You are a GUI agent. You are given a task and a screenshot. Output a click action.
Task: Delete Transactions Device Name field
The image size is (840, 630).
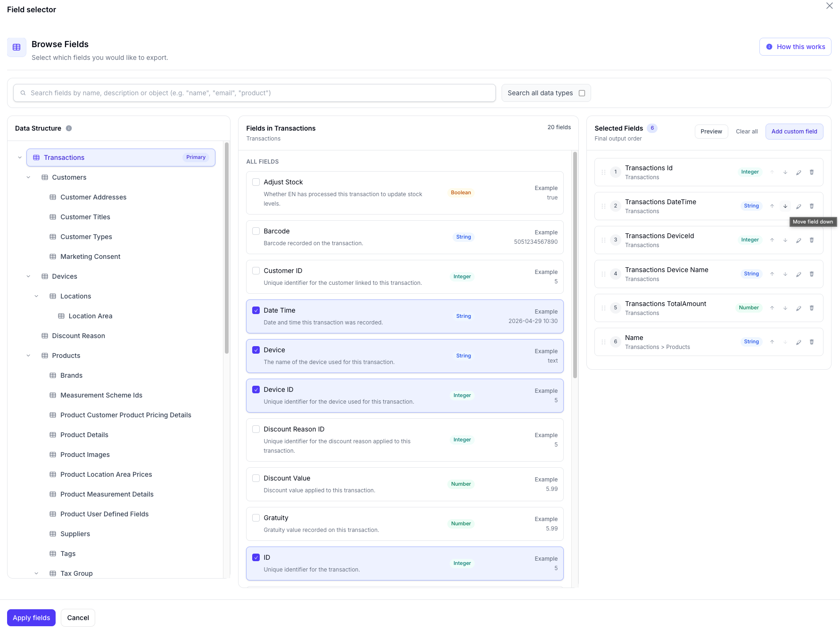pyautogui.click(x=812, y=274)
